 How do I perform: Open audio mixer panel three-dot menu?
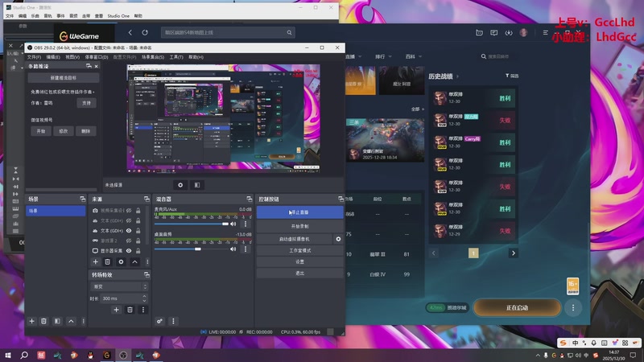[173, 321]
